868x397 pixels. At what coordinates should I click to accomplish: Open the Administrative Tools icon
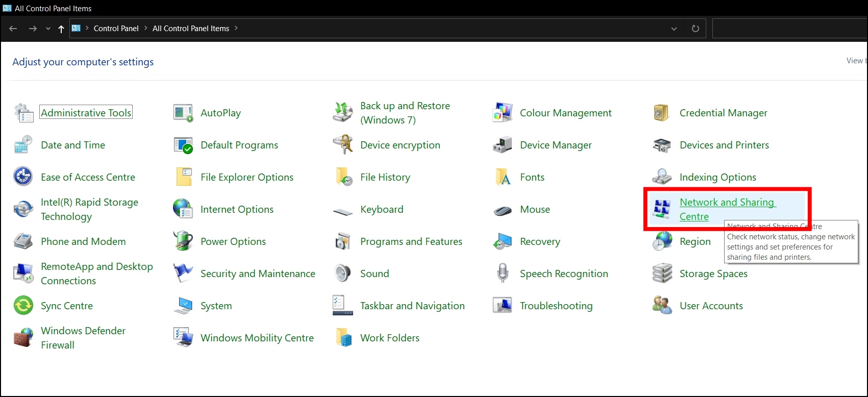(x=23, y=113)
